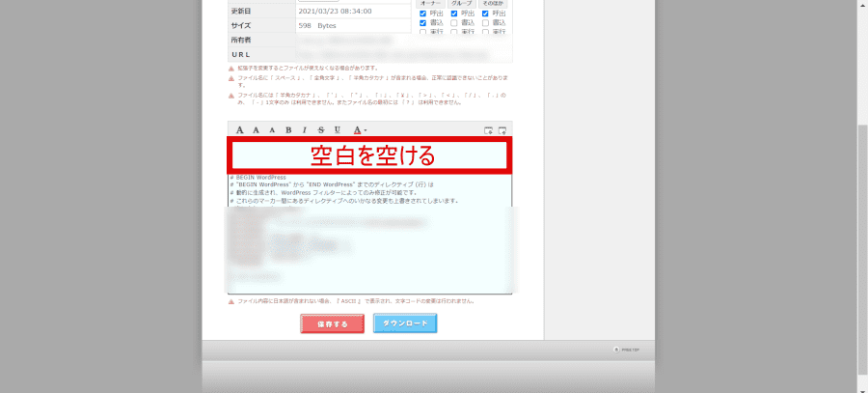Click the ダウンロード download button
The image size is (868, 393).
pos(405,323)
